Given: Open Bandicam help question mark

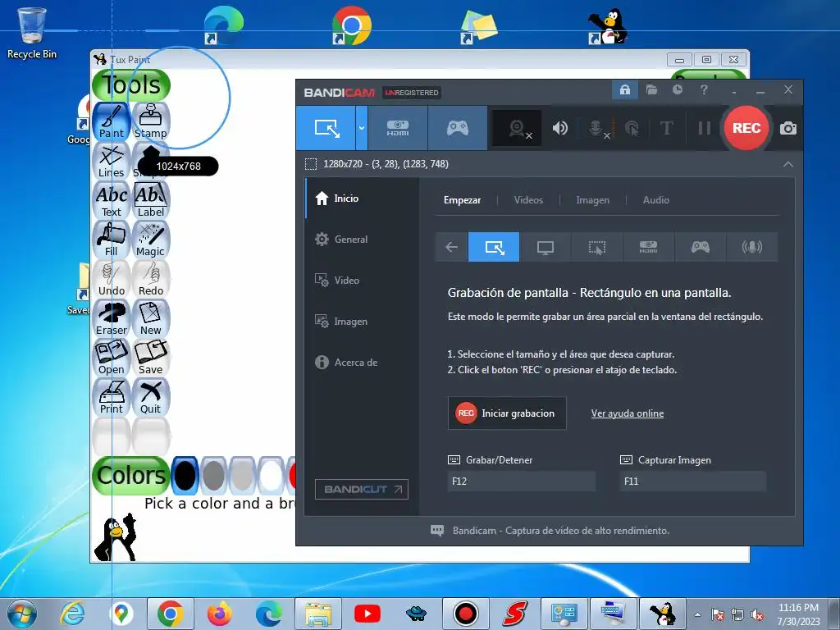Looking at the screenshot, I should 704,89.
